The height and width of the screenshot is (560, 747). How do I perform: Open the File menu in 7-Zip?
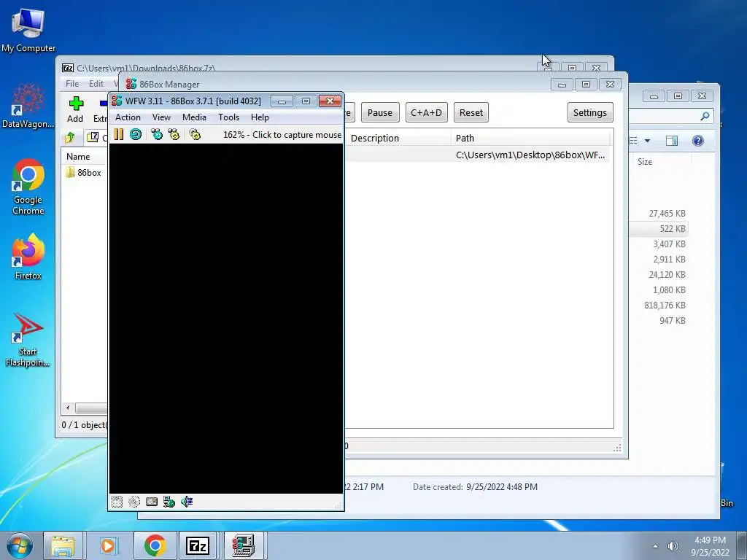coord(72,84)
